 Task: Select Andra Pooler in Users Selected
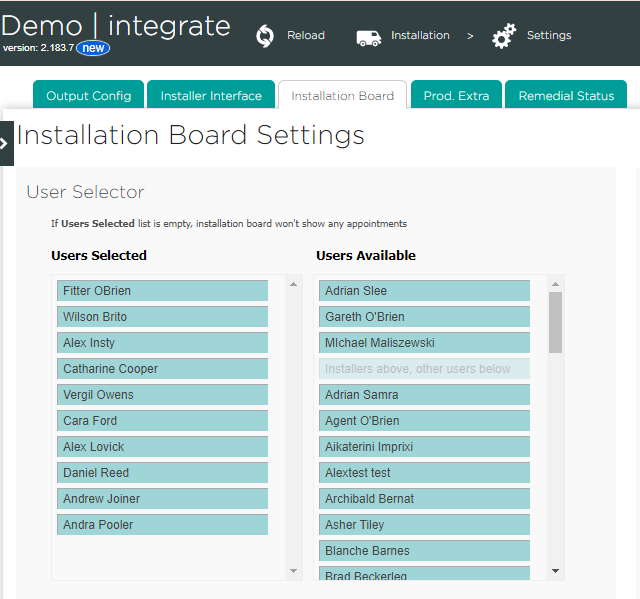pyautogui.click(x=162, y=525)
